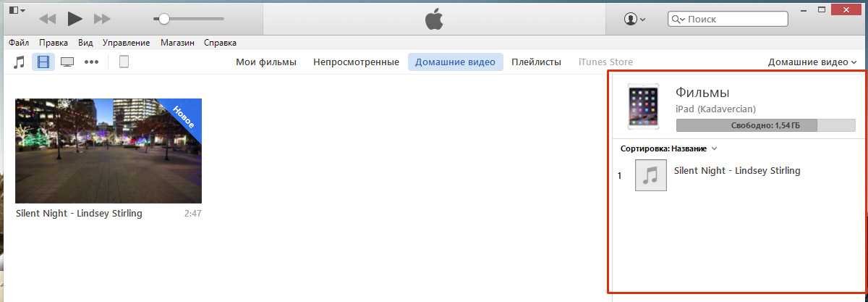This screenshot has width=868, height=302.
Task: Open the account user menu
Action: [634, 20]
